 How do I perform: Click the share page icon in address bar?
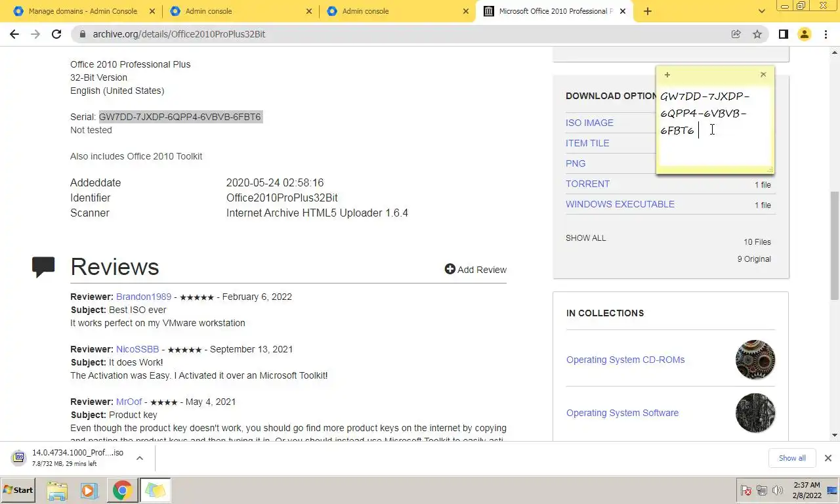(736, 34)
